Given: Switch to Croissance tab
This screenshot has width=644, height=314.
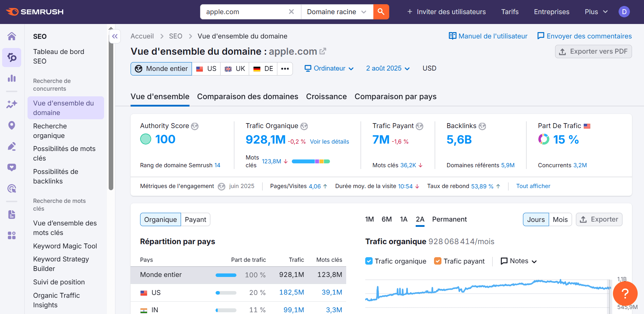Looking at the screenshot, I should 326,97.
